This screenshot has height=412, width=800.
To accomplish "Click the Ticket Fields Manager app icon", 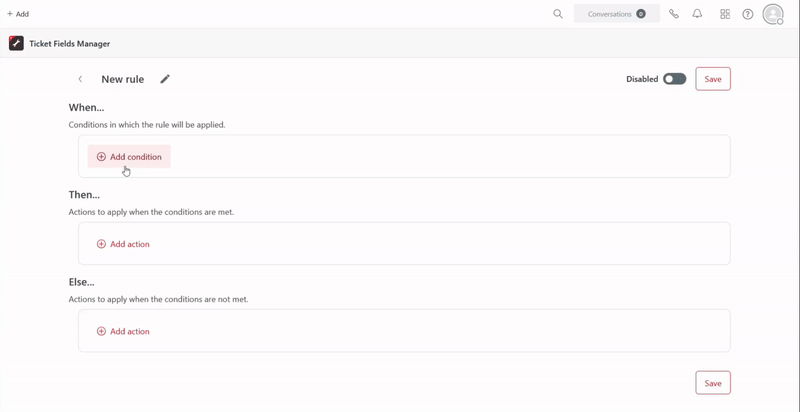I will (x=16, y=44).
